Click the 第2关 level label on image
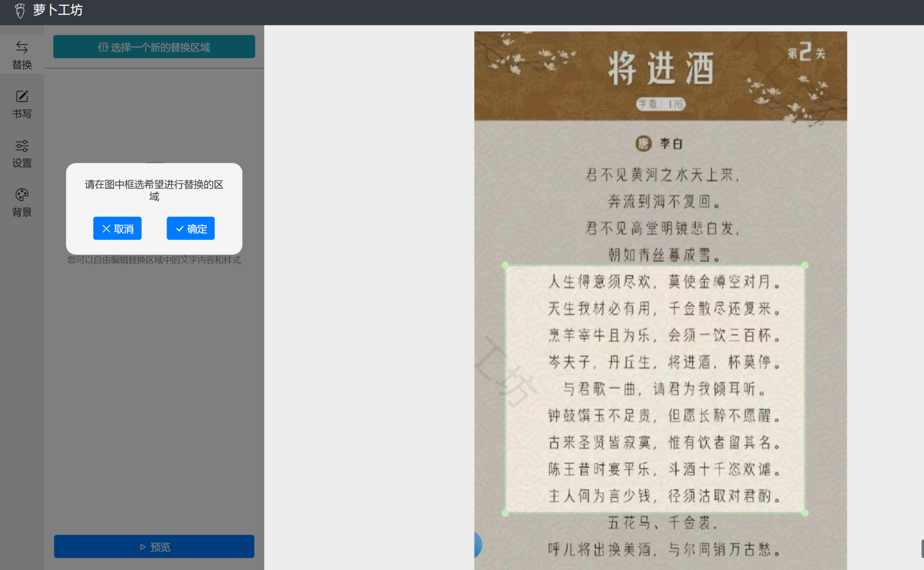 (x=806, y=52)
